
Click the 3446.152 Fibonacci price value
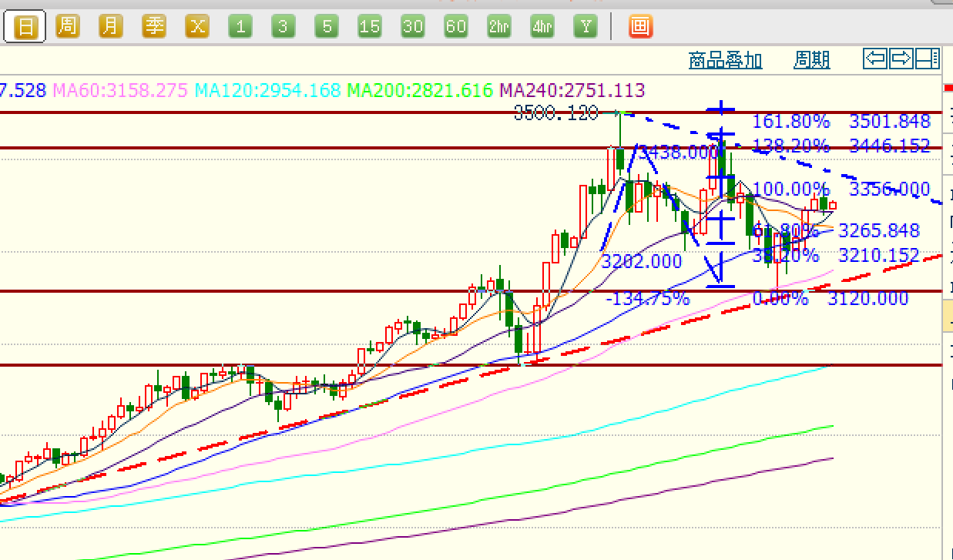(890, 146)
